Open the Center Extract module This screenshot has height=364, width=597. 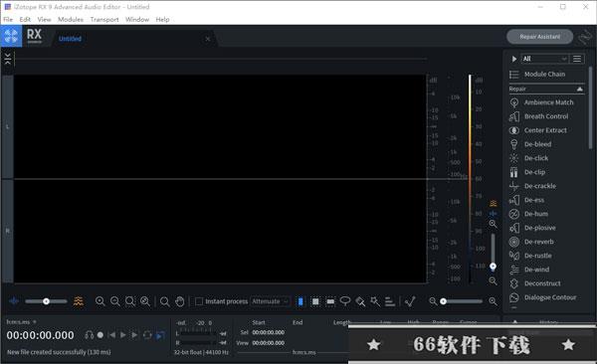point(538,130)
